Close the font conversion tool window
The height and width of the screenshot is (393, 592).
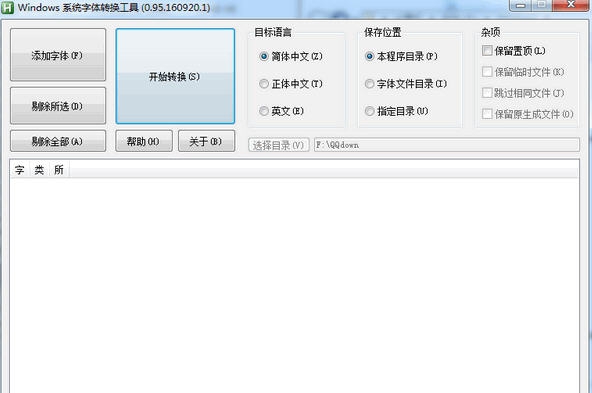[571, 5]
